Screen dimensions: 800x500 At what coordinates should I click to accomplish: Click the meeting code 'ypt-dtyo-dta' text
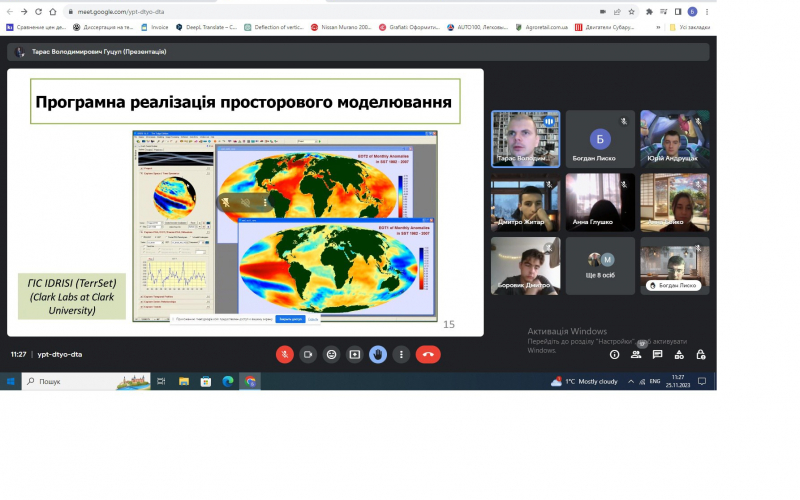click(x=60, y=354)
